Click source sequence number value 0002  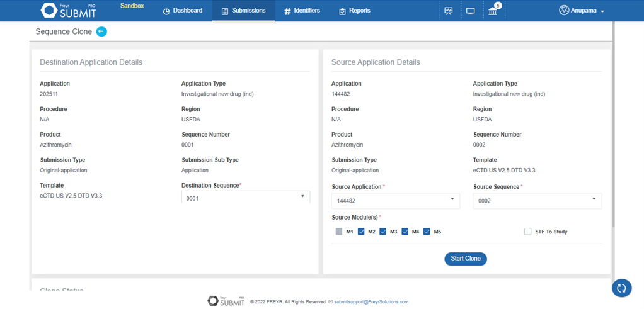click(480, 145)
